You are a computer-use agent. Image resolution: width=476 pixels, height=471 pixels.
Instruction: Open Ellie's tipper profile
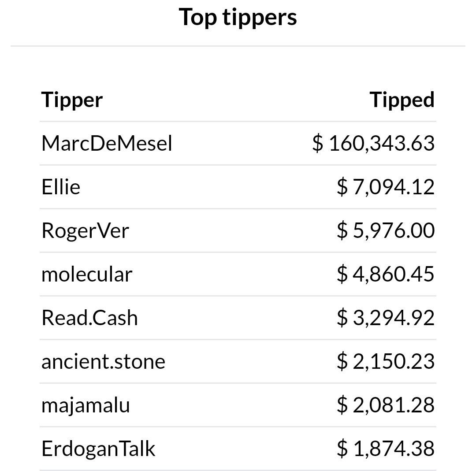pos(61,187)
